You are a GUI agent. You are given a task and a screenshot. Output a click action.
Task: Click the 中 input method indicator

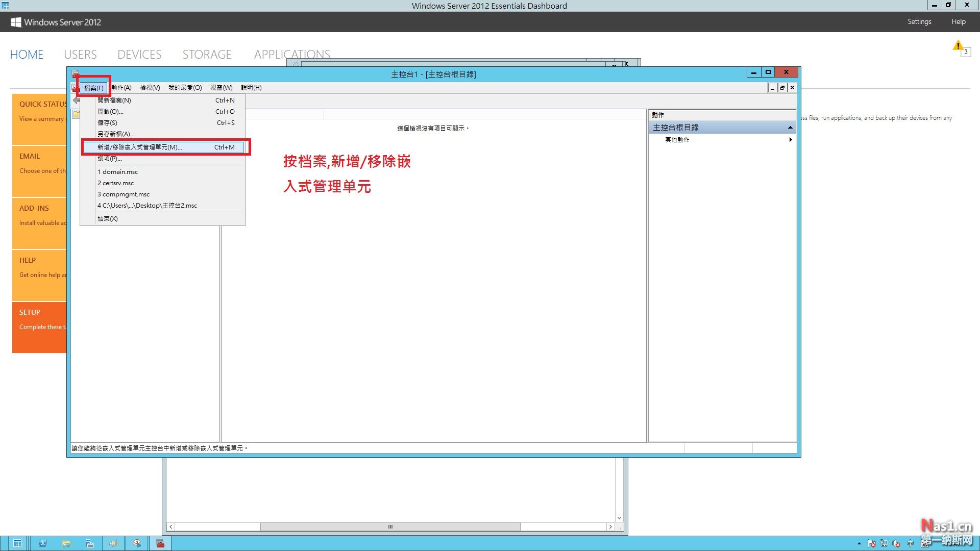[910, 544]
